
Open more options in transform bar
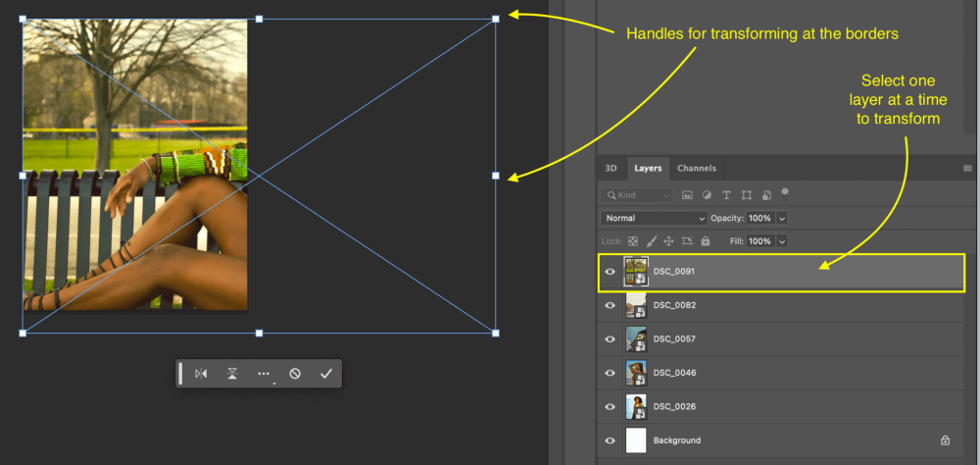tap(264, 374)
